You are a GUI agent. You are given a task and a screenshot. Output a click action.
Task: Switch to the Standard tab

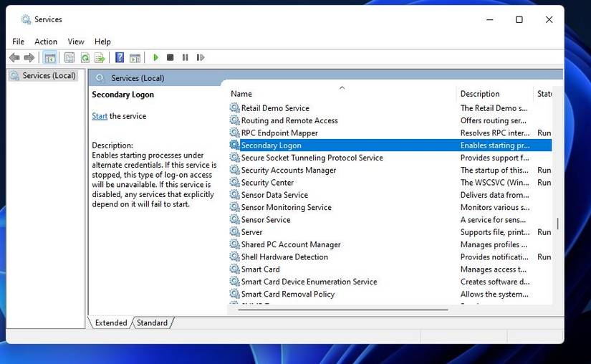click(x=152, y=323)
